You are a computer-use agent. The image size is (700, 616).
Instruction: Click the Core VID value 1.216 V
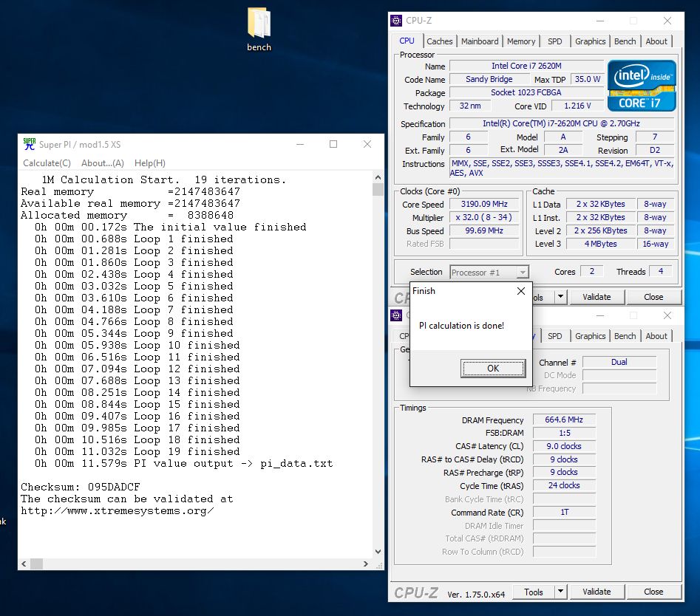coord(578,106)
